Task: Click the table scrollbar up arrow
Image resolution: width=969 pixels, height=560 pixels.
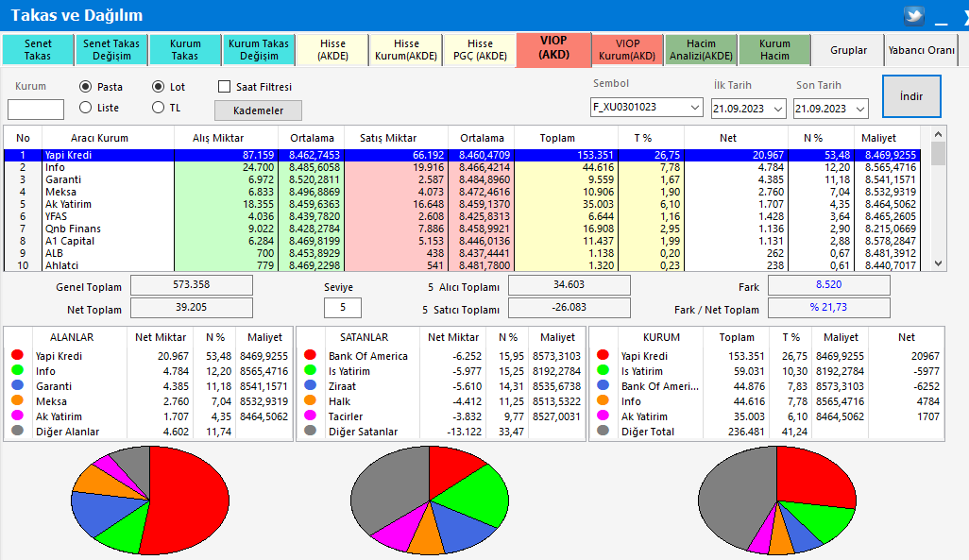Action: tap(938, 134)
